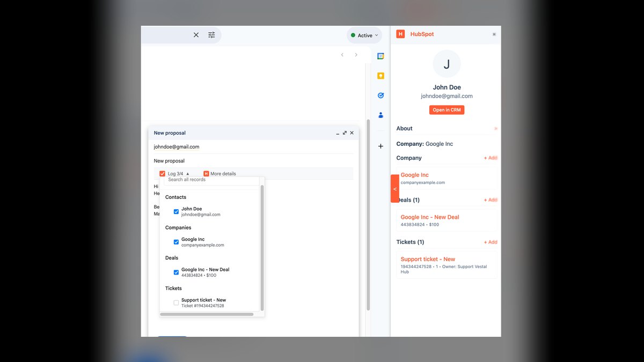Open the Google Inc company link
The height and width of the screenshot is (362, 644).
click(415, 175)
